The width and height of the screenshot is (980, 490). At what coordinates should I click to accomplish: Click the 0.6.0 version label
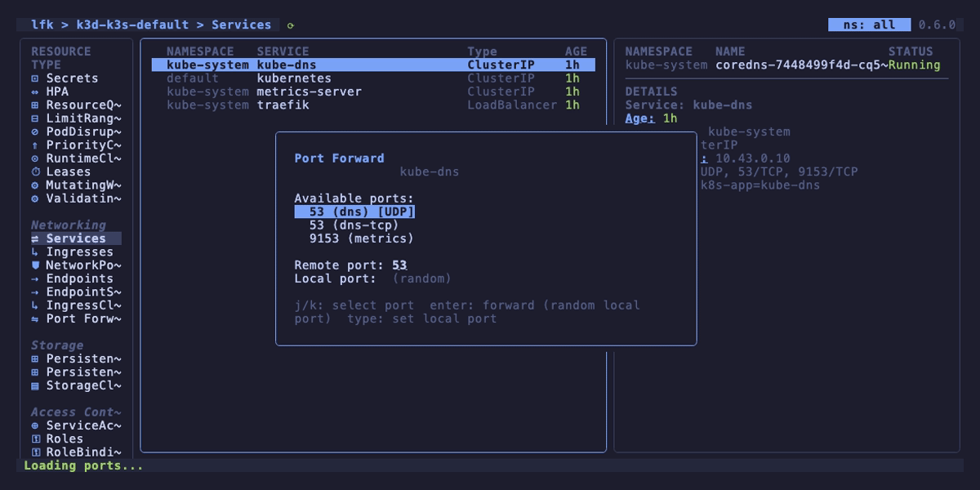tap(937, 24)
